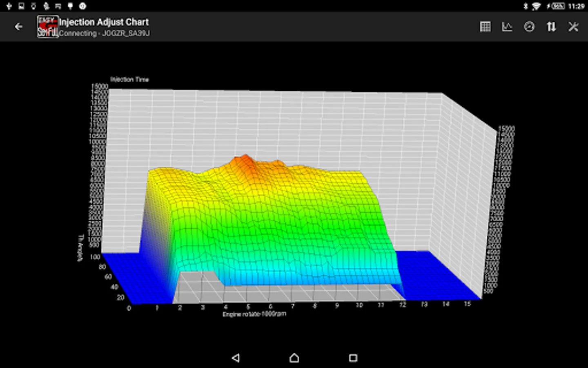Tap Android back navigation button
This screenshot has height=368, width=588.
(236, 358)
